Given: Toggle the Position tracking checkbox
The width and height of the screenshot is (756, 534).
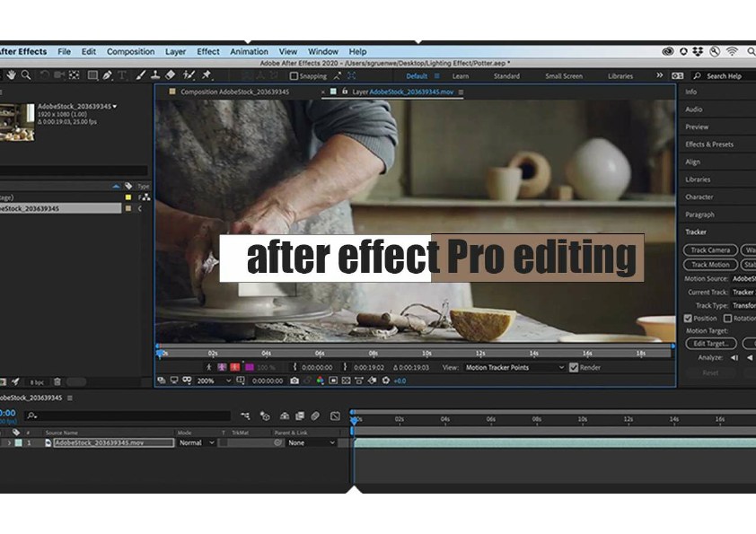Looking at the screenshot, I should [688, 319].
